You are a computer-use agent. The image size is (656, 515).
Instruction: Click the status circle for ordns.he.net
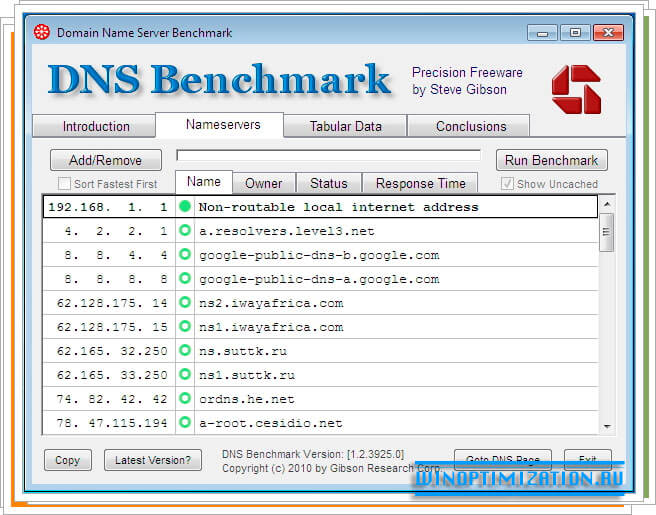point(184,398)
